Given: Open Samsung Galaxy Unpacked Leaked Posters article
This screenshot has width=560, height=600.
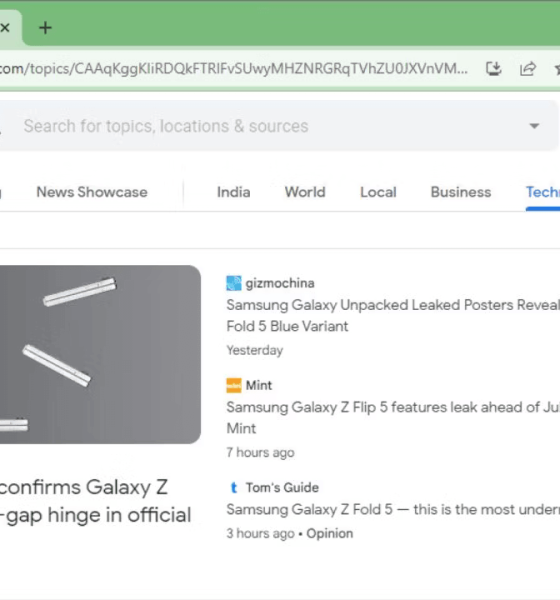Looking at the screenshot, I should [x=393, y=315].
